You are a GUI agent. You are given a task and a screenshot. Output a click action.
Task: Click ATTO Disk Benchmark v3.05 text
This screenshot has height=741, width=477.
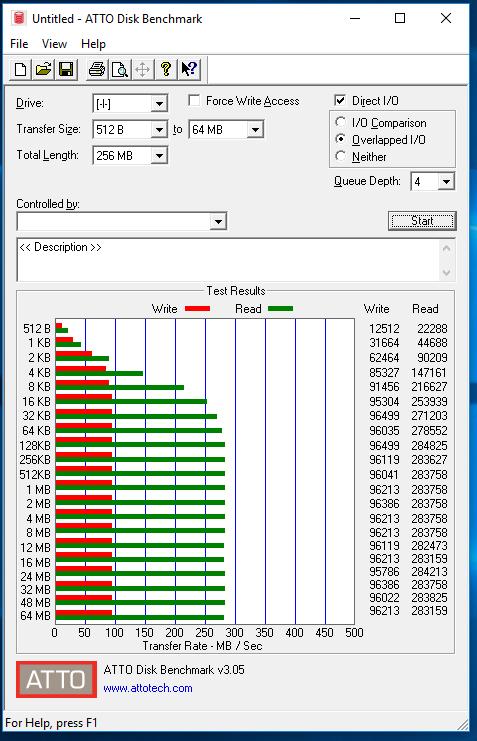pyautogui.click(x=173, y=670)
